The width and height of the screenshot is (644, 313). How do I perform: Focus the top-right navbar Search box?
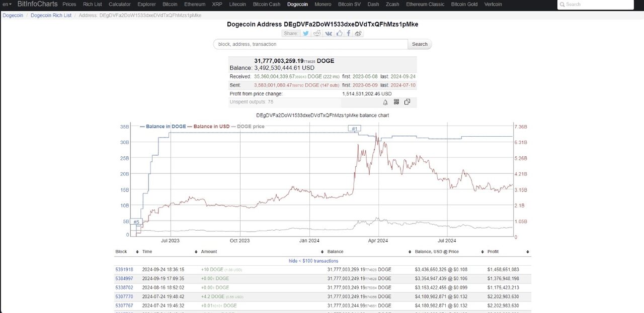pyautogui.click(x=595, y=5)
